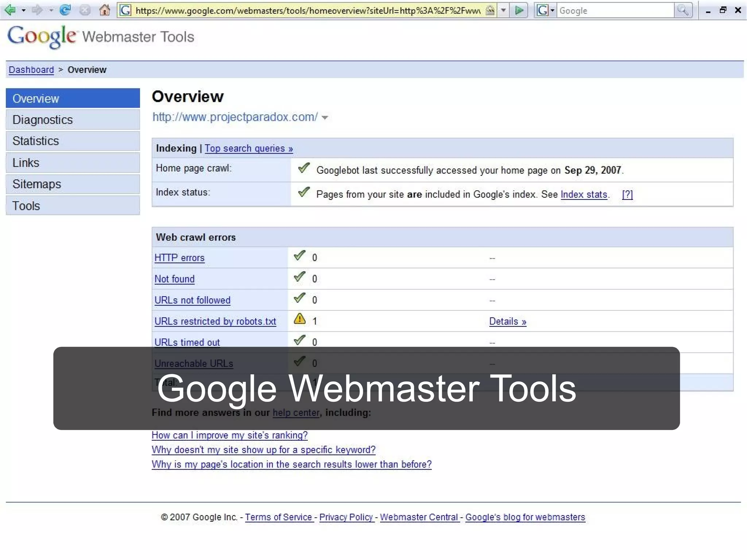This screenshot has height=560, width=747.
Task: Open Top search queries link
Action: click(249, 148)
